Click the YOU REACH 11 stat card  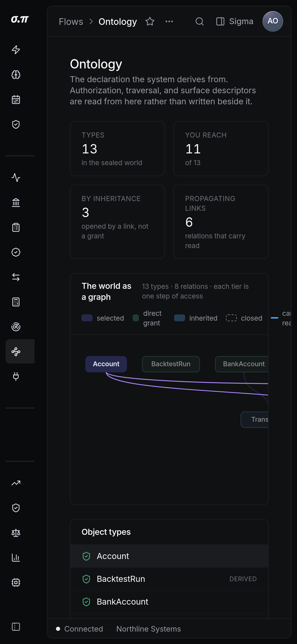click(x=221, y=149)
